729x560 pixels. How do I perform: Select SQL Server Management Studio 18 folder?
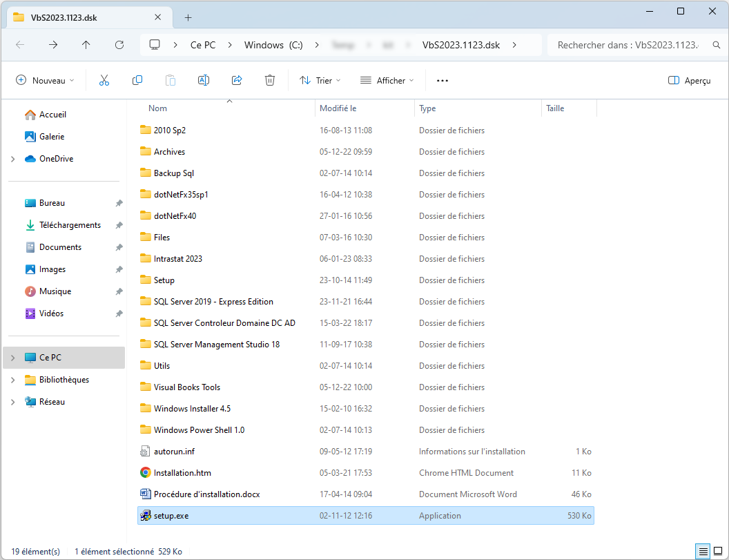coord(365,344)
